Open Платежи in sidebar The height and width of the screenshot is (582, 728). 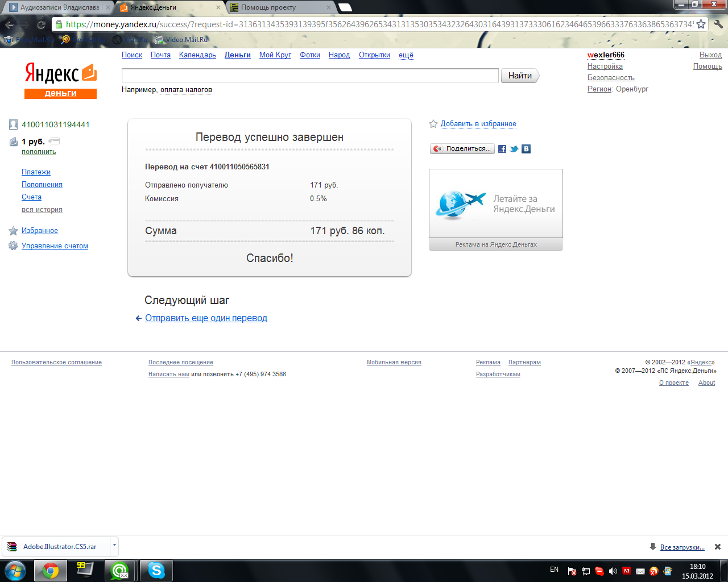36,172
